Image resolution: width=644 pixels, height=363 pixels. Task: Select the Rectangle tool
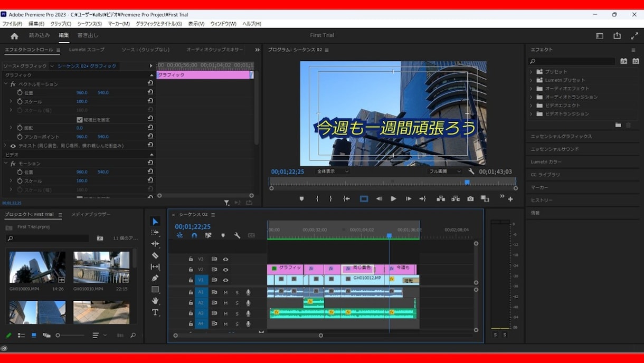(x=155, y=290)
